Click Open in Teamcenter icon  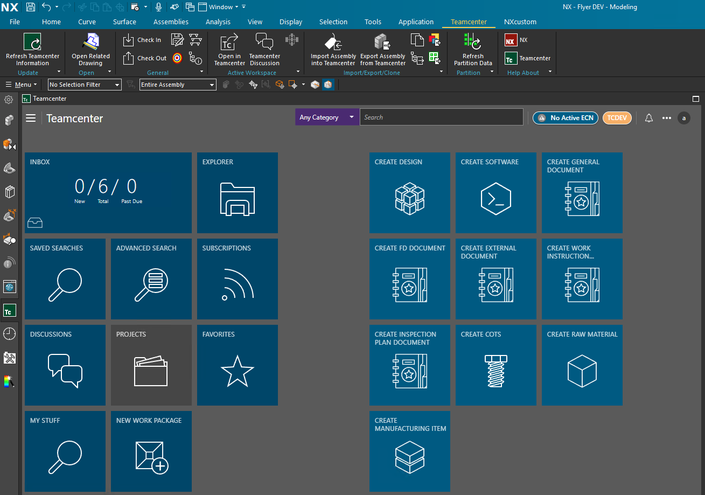click(229, 43)
